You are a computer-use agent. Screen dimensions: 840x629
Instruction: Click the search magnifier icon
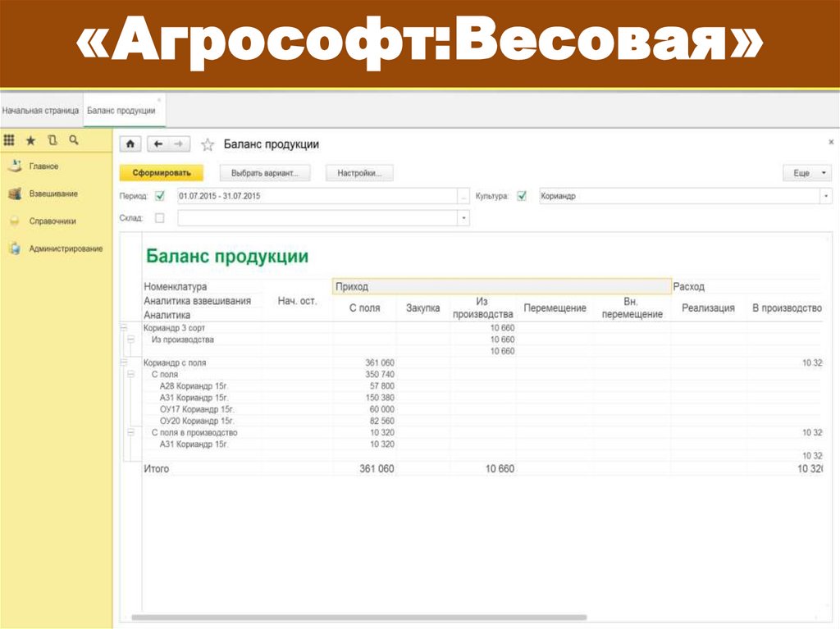(x=74, y=140)
